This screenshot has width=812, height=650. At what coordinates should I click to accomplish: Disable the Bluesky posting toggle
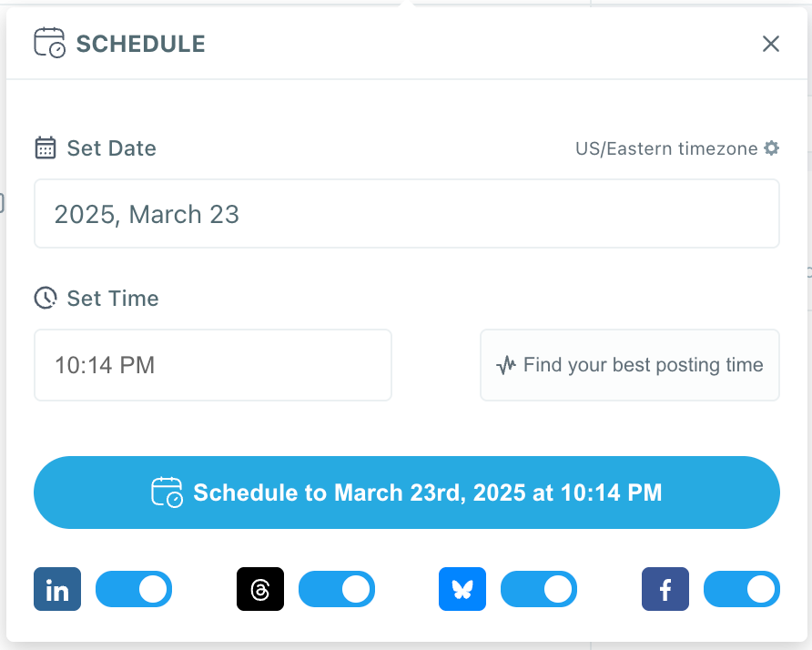pyautogui.click(x=538, y=589)
